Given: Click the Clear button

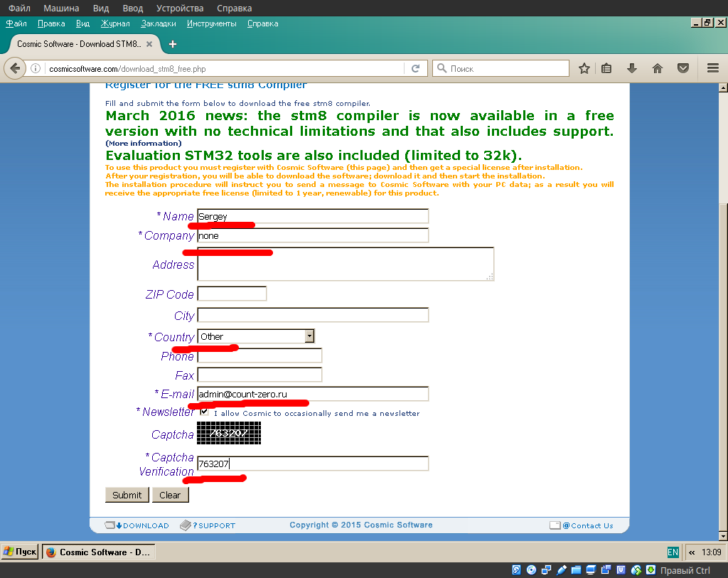Looking at the screenshot, I should click(170, 495).
